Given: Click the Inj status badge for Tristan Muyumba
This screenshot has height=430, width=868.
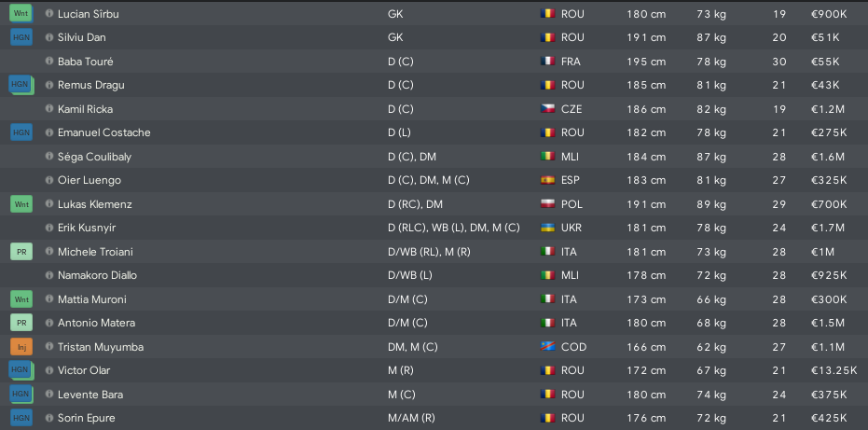Looking at the screenshot, I should (21, 347).
